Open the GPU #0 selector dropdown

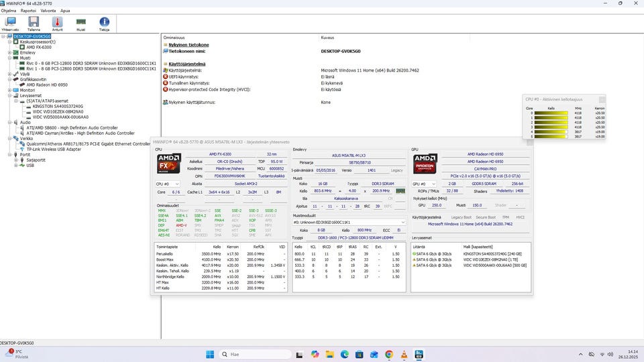point(423,183)
